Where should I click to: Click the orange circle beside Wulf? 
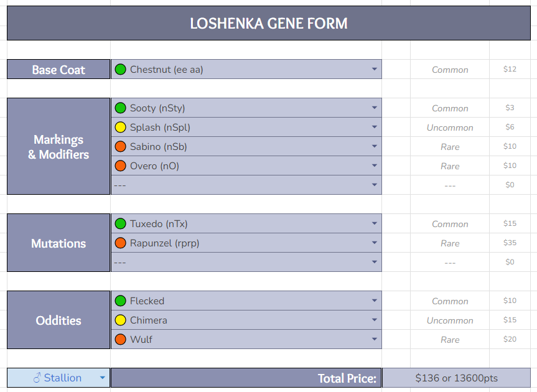[120, 339]
